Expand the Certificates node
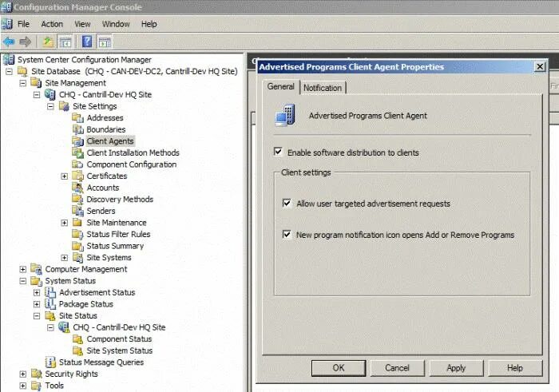This screenshot has width=559, height=392. click(x=65, y=176)
